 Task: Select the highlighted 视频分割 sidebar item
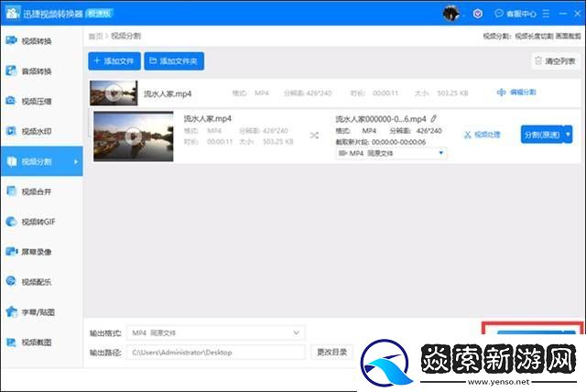[x=41, y=161]
